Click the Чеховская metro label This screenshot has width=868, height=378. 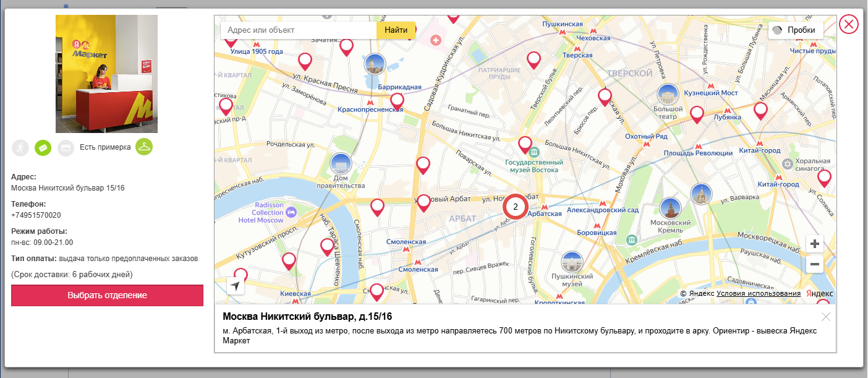pyautogui.click(x=593, y=38)
